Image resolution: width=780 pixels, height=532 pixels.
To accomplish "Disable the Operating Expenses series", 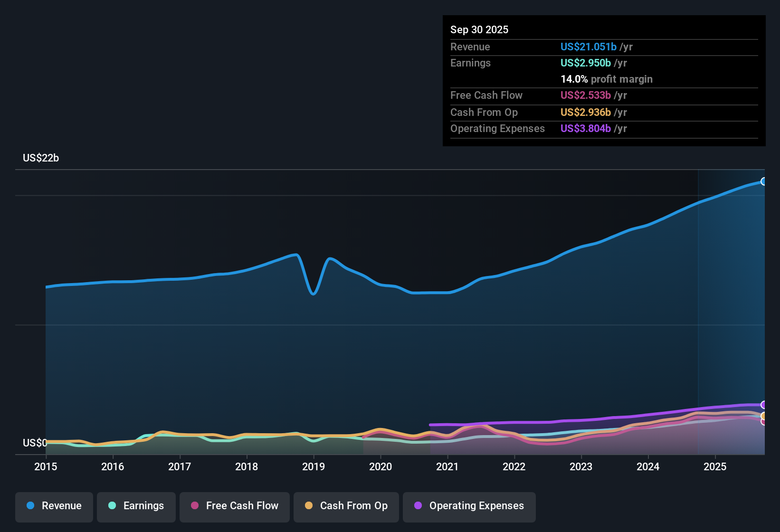I will tap(469, 506).
